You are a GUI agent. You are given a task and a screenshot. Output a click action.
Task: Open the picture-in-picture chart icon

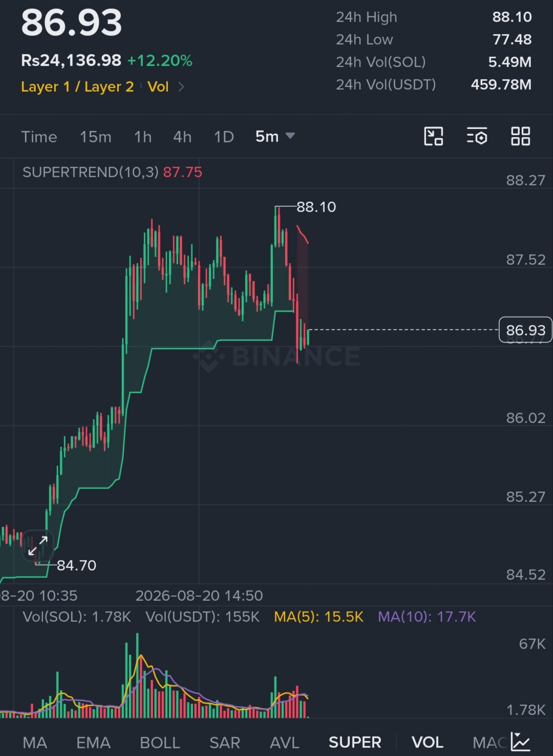(x=434, y=136)
